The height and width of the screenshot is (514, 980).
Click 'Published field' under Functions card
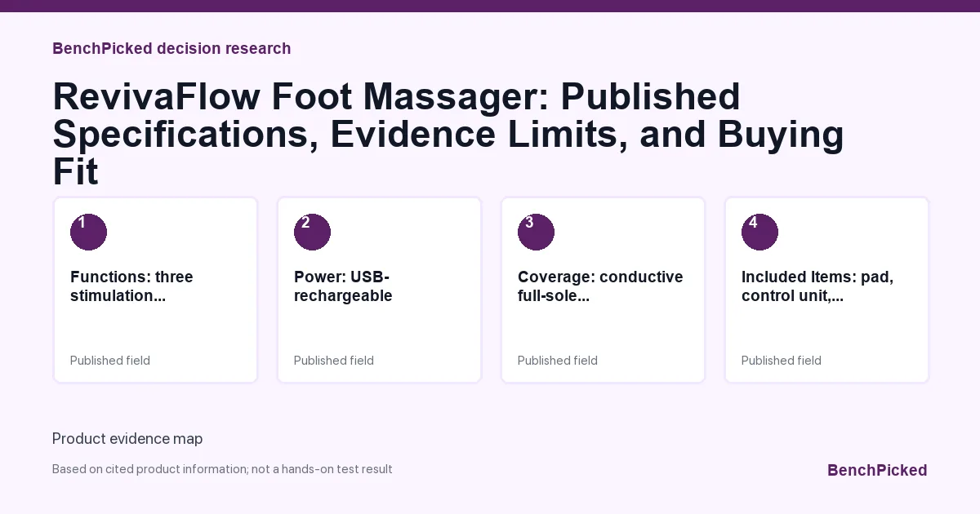tap(110, 361)
